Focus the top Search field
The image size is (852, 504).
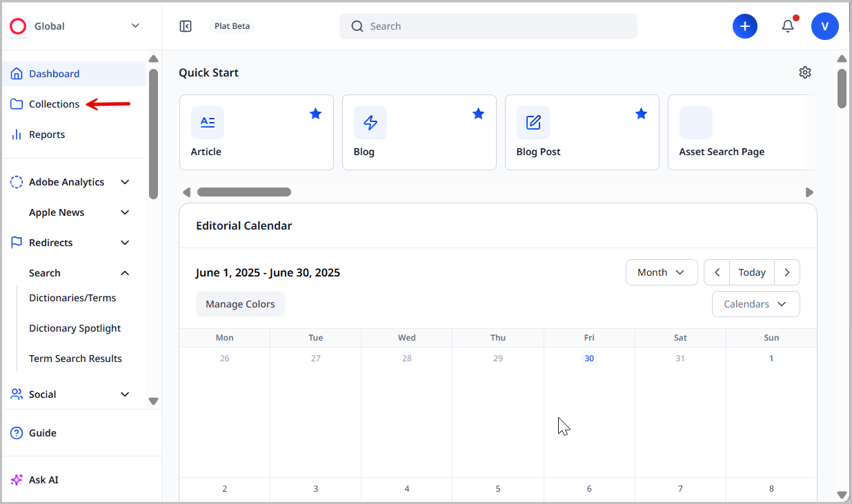tap(488, 26)
